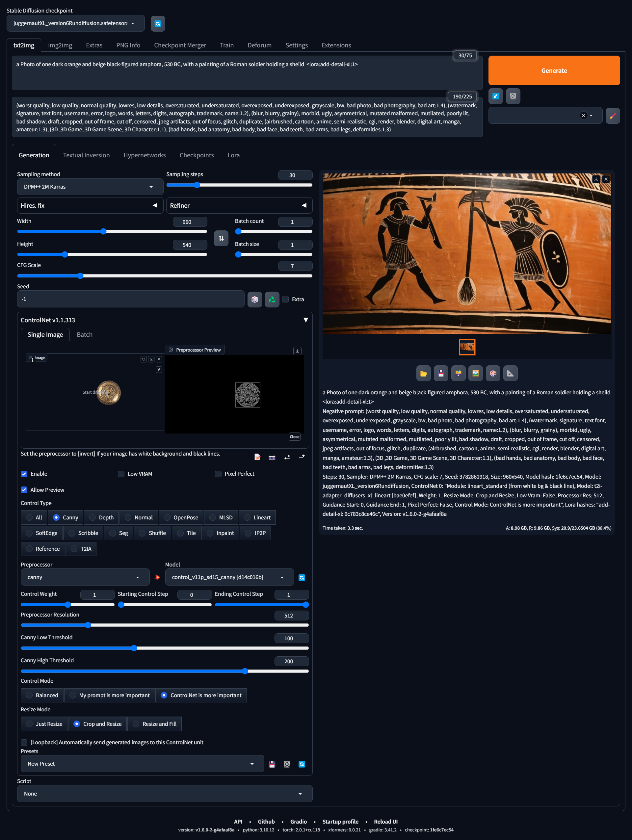The width and height of the screenshot is (632, 840).
Task: Click the explosion run-preprocessor icon
Action: [x=157, y=577]
